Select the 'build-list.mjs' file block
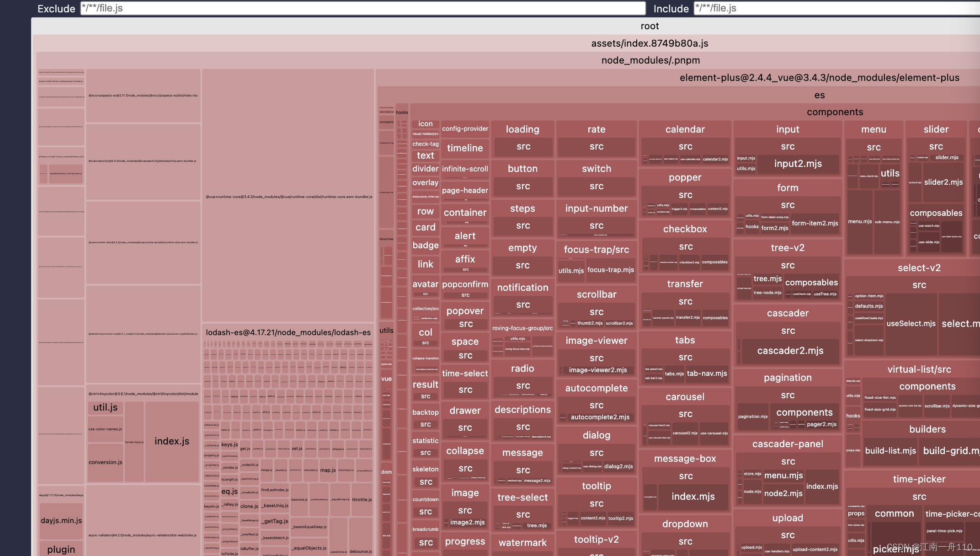This screenshot has width=980, height=556. [x=890, y=451]
